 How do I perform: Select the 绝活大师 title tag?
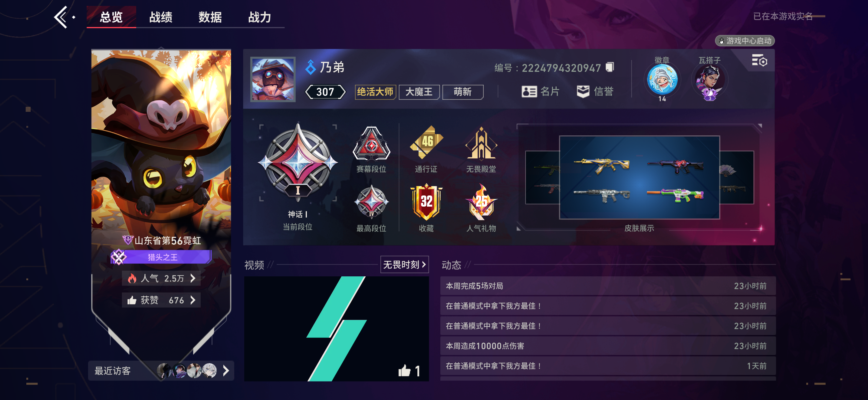point(375,92)
